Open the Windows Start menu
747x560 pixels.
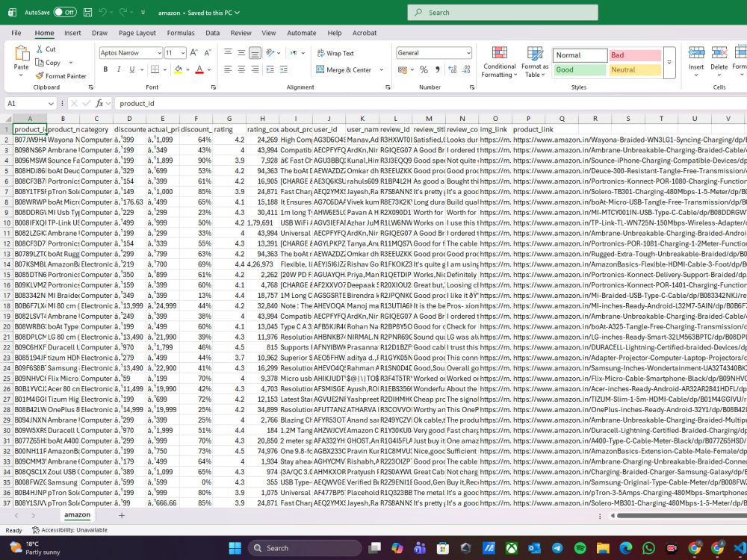[x=235, y=548]
